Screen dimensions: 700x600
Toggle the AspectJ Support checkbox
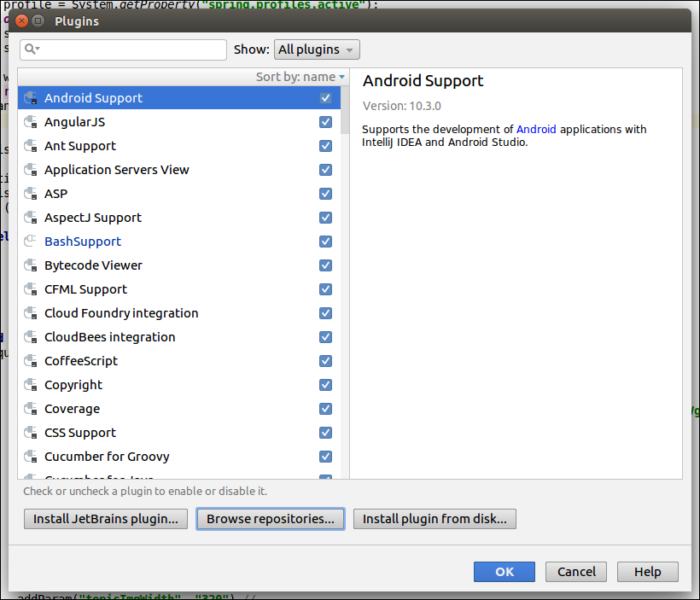coord(325,218)
